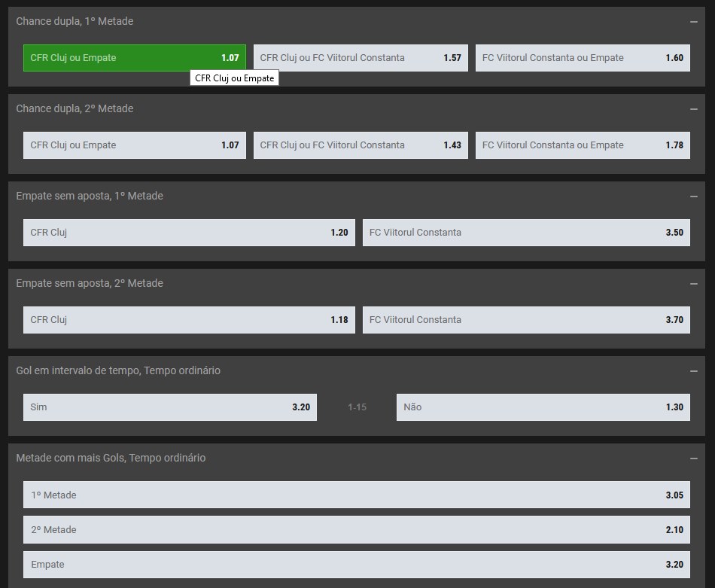Collapse Chance dupla, 2ª Metade section
Image resolution: width=715 pixels, height=588 pixels.
(694, 109)
